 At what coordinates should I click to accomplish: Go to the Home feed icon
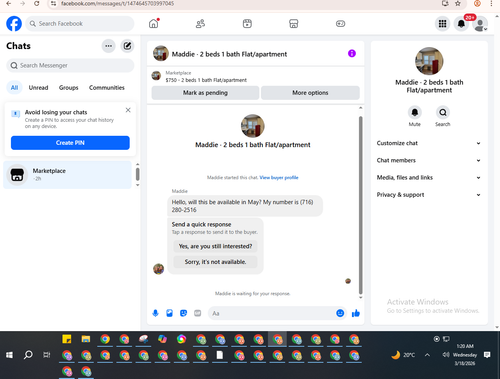(153, 24)
